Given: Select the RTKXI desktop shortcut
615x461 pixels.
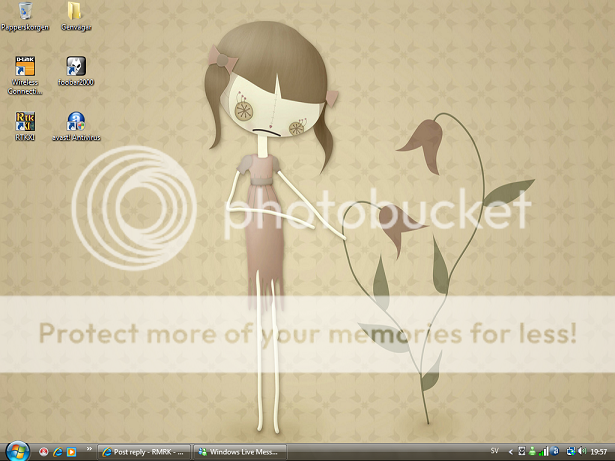Looking at the screenshot, I should (25, 122).
